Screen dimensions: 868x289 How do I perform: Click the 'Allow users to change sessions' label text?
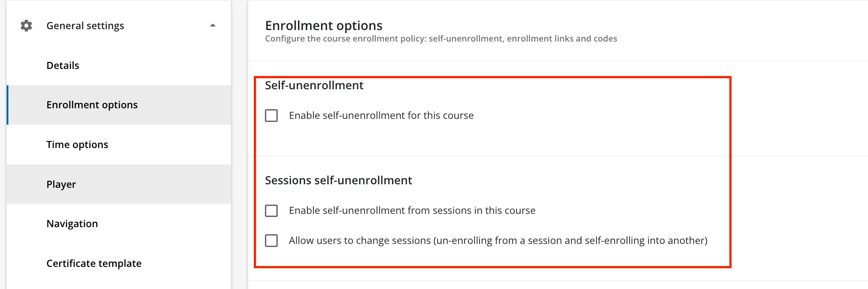coord(498,241)
